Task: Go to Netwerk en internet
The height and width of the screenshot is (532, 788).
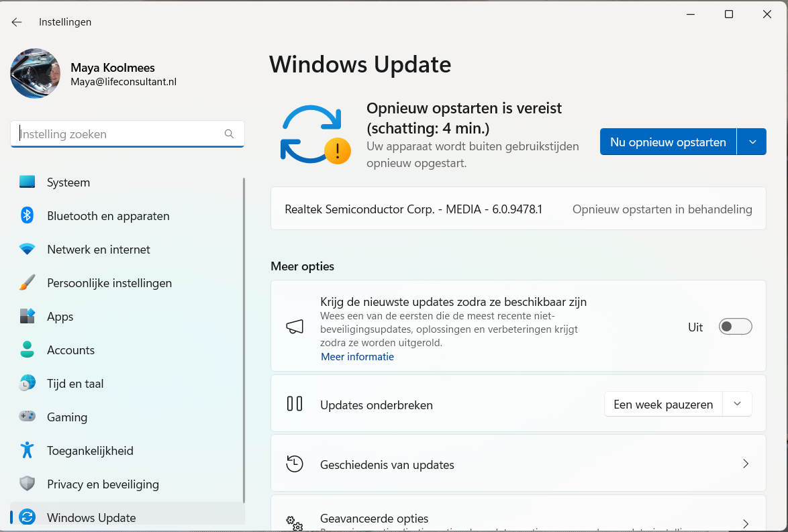Action: 127,249
